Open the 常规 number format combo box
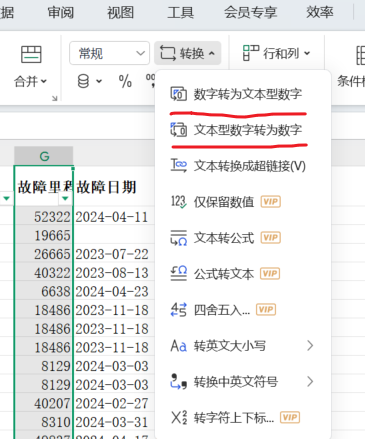This screenshot has width=365, height=439. (x=109, y=53)
